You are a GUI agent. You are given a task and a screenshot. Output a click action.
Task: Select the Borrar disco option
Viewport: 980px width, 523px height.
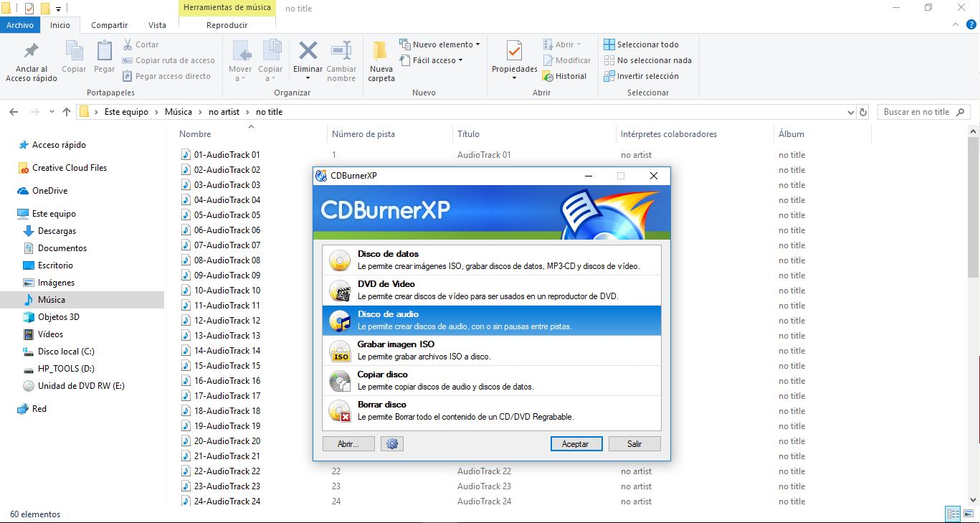point(491,410)
